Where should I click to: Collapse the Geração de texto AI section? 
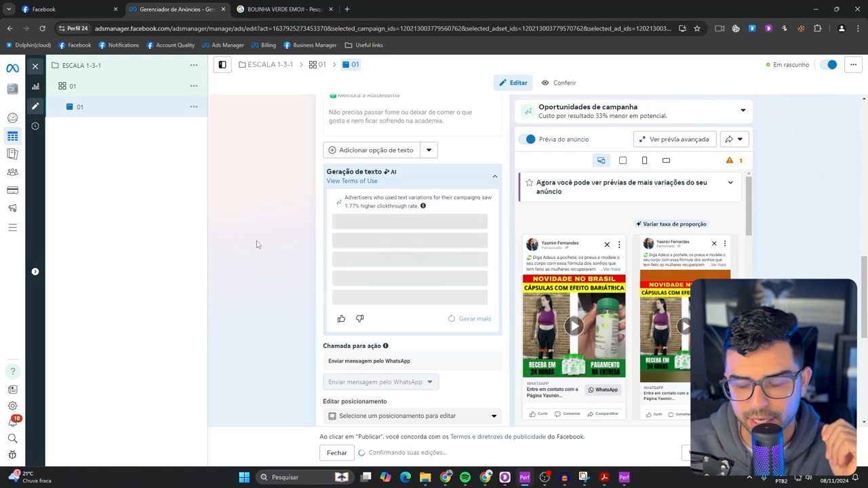[x=494, y=176]
